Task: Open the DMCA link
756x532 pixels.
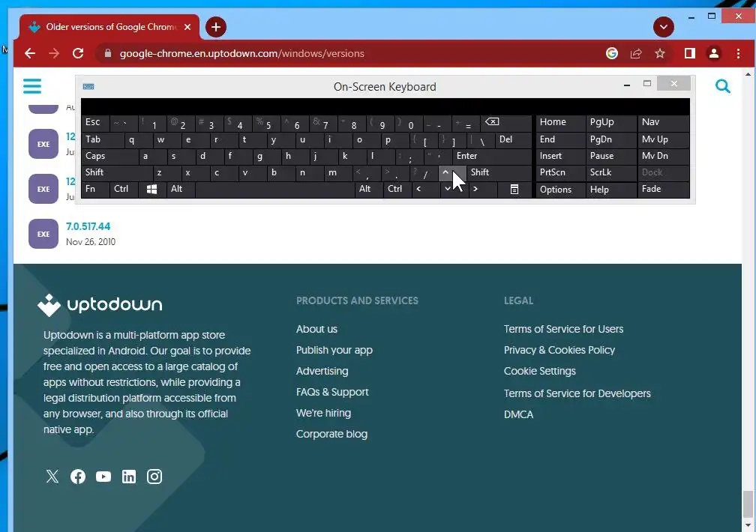Action: click(x=518, y=414)
